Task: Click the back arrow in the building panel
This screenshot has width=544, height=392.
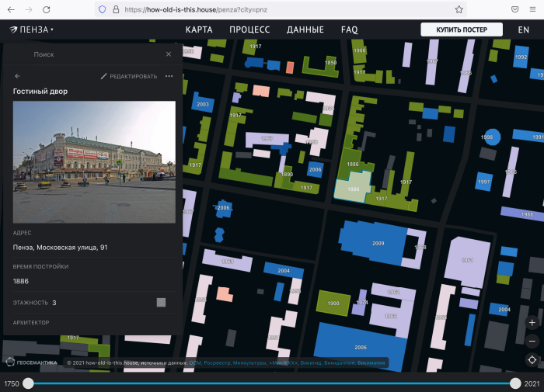Action: click(18, 76)
